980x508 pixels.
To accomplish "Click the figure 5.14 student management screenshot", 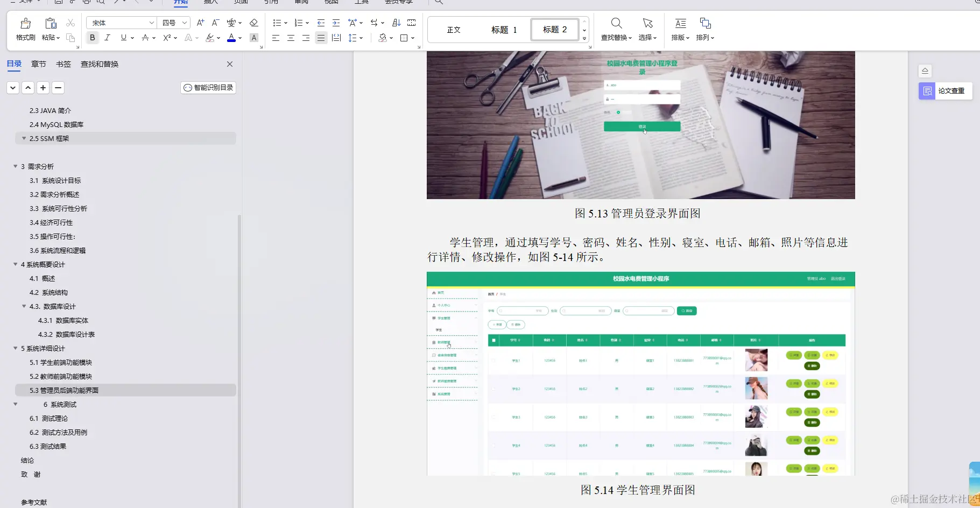I will pos(640,373).
